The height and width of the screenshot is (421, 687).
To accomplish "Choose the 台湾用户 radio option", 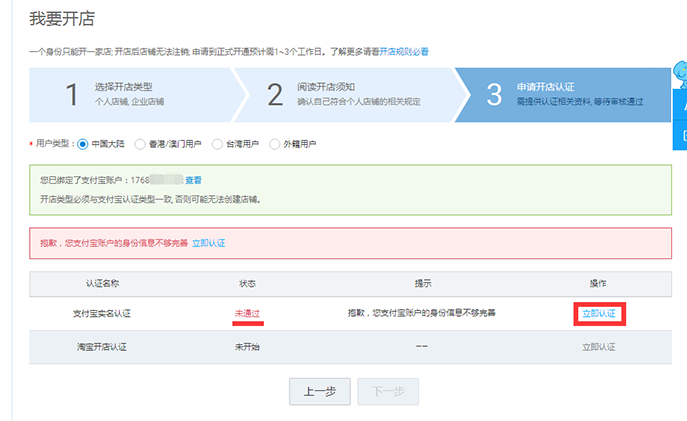I will coord(217,144).
